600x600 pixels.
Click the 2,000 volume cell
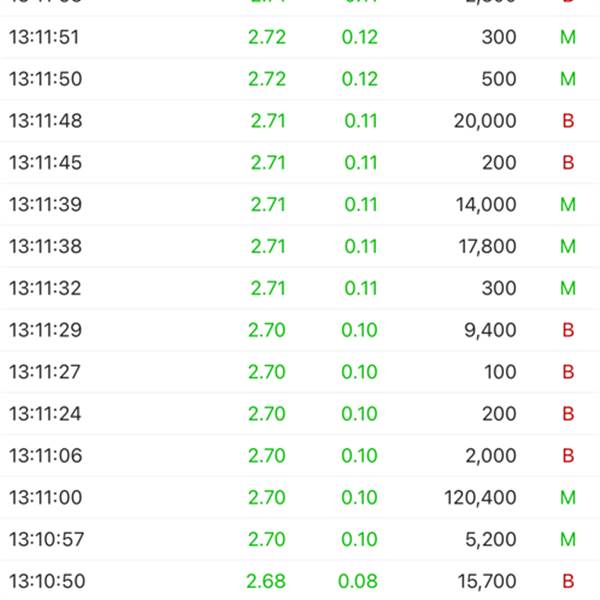click(x=490, y=456)
